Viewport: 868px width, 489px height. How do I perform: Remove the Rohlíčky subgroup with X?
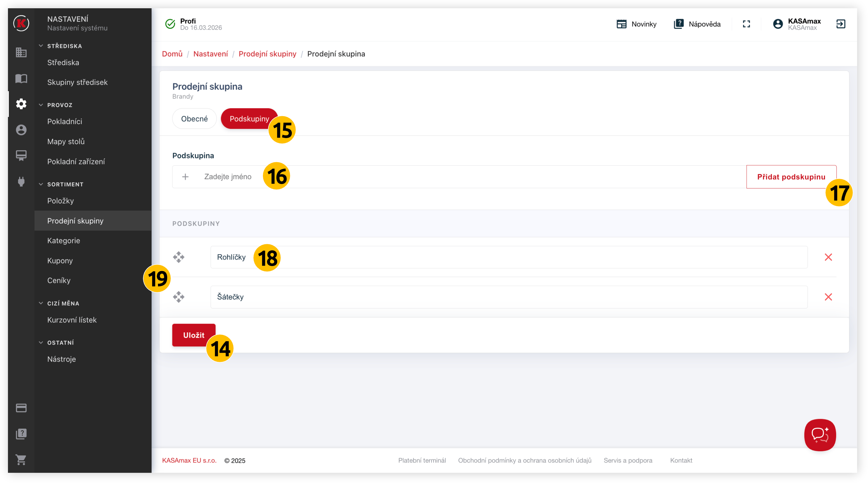(828, 257)
